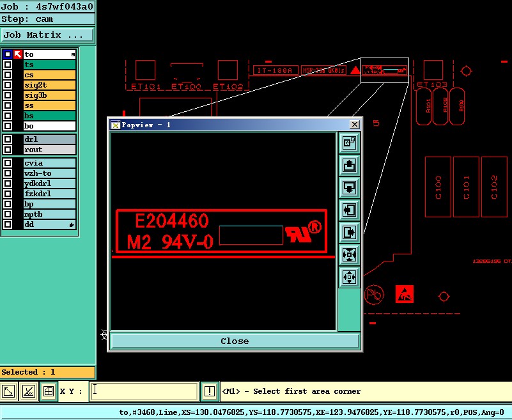Check the 'ydkdrl' layer box

[8, 183]
